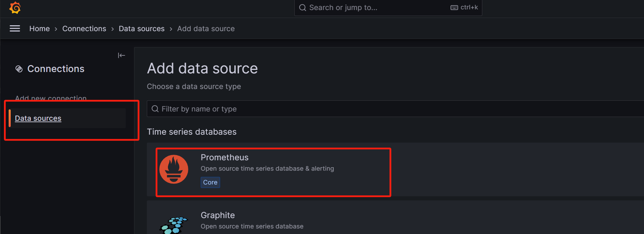Click the Prometheus flame logo
Screen dimensions: 644x234
point(174,169)
